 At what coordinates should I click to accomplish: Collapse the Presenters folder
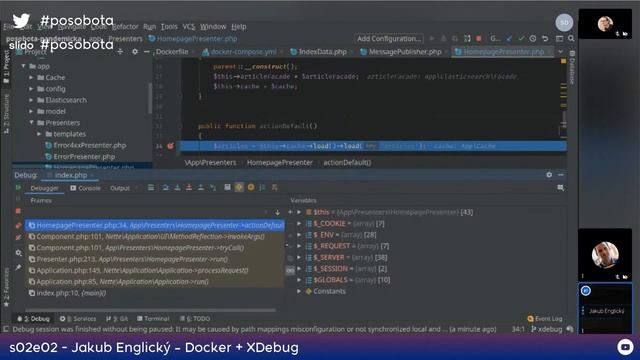click(x=31, y=122)
